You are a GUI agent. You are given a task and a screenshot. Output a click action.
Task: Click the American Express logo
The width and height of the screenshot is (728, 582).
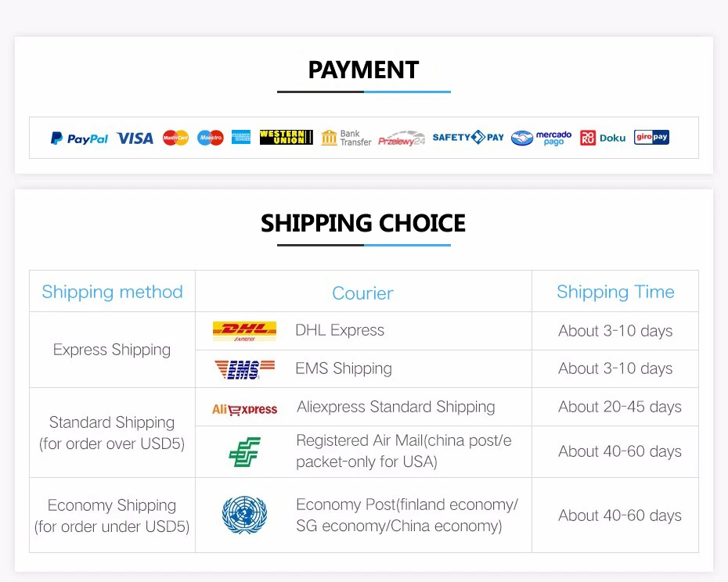[241, 138]
